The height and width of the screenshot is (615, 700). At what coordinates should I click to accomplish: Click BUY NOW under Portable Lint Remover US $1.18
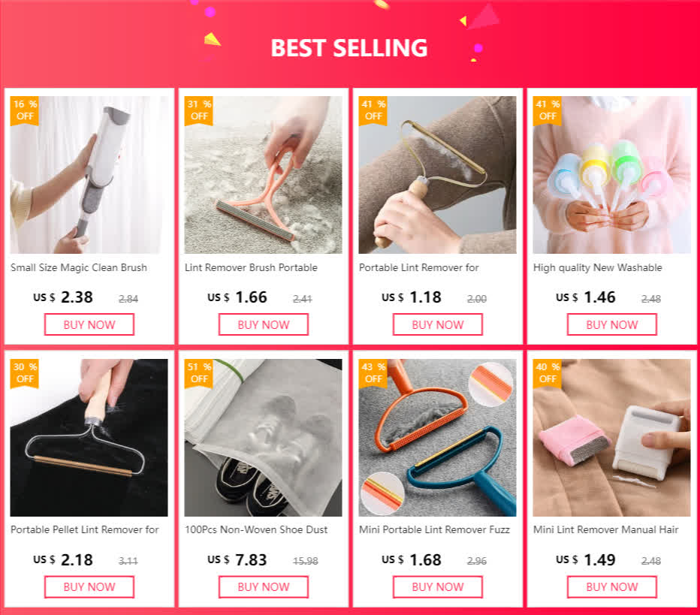pos(437,324)
